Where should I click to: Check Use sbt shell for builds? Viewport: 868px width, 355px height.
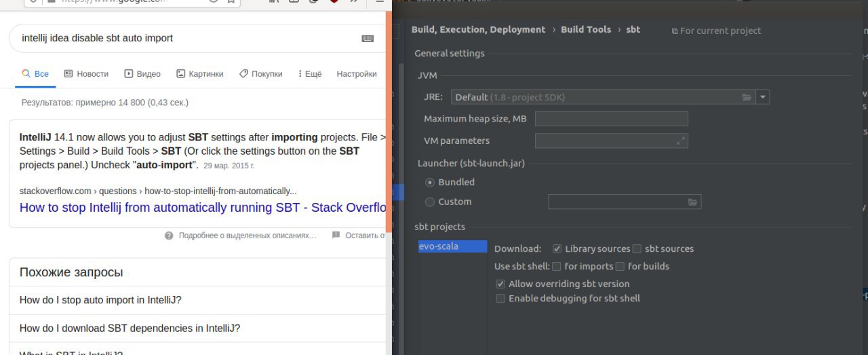pos(620,267)
